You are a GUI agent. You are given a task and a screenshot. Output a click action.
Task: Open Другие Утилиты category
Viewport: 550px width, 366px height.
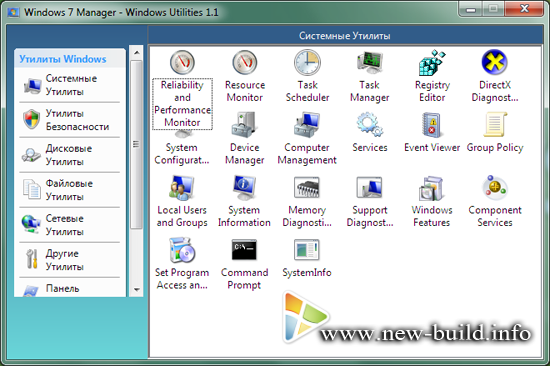[69, 260]
